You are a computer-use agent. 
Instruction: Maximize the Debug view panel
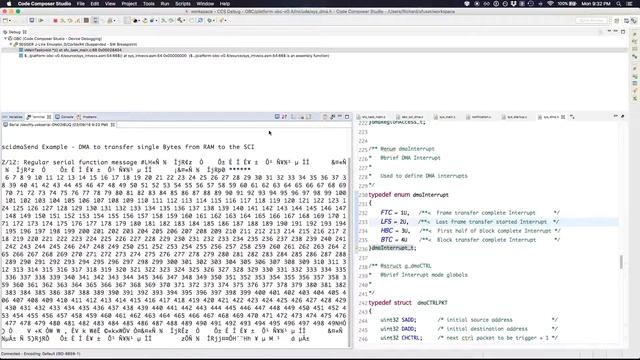[x=623, y=31]
